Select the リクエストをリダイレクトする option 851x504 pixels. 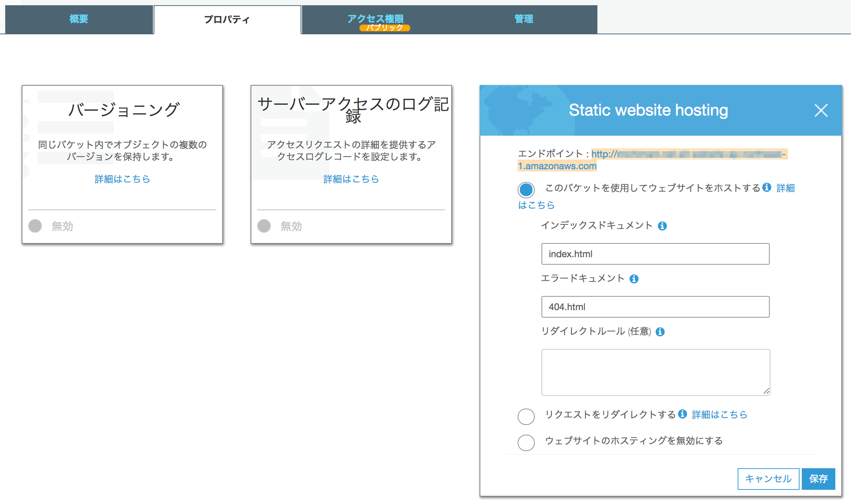pyautogui.click(x=526, y=417)
